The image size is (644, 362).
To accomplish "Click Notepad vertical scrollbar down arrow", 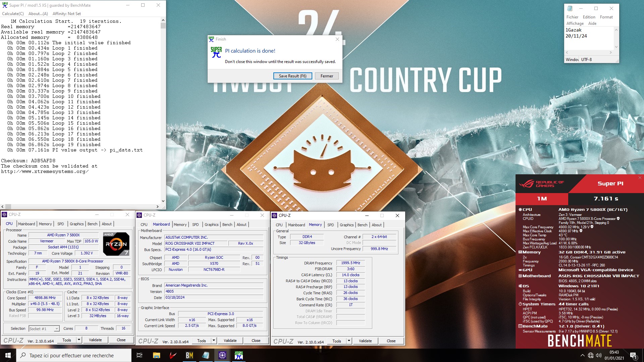I will 616,47.
